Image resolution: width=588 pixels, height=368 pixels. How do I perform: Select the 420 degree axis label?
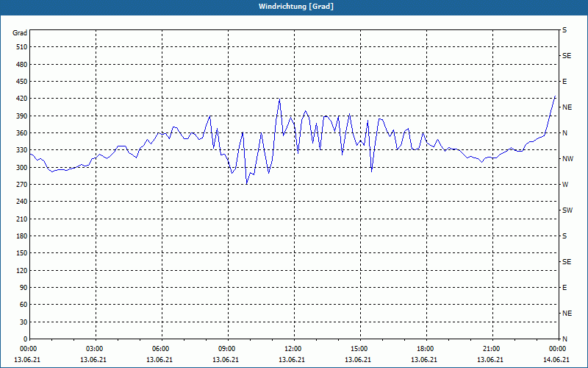tap(22, 99)
